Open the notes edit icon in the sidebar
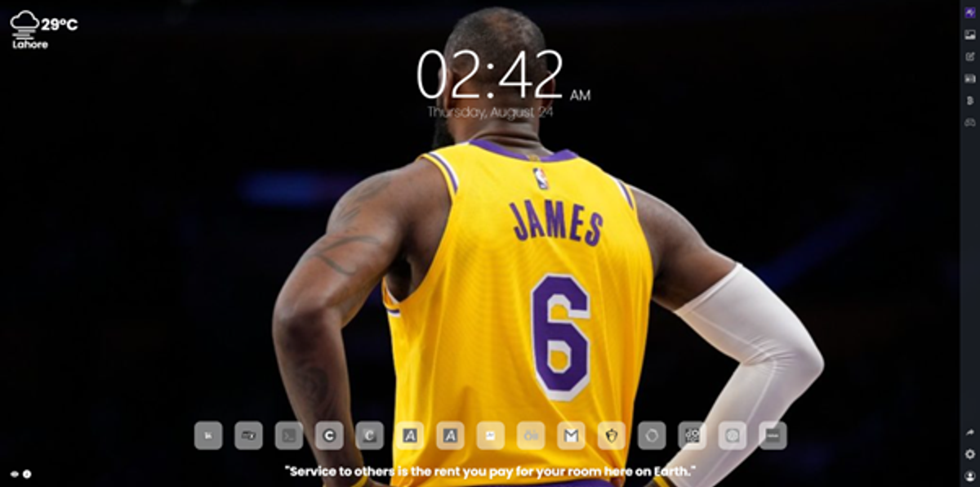Image resolution: width=980 pixels, height=487 pixels. point(970,56)
